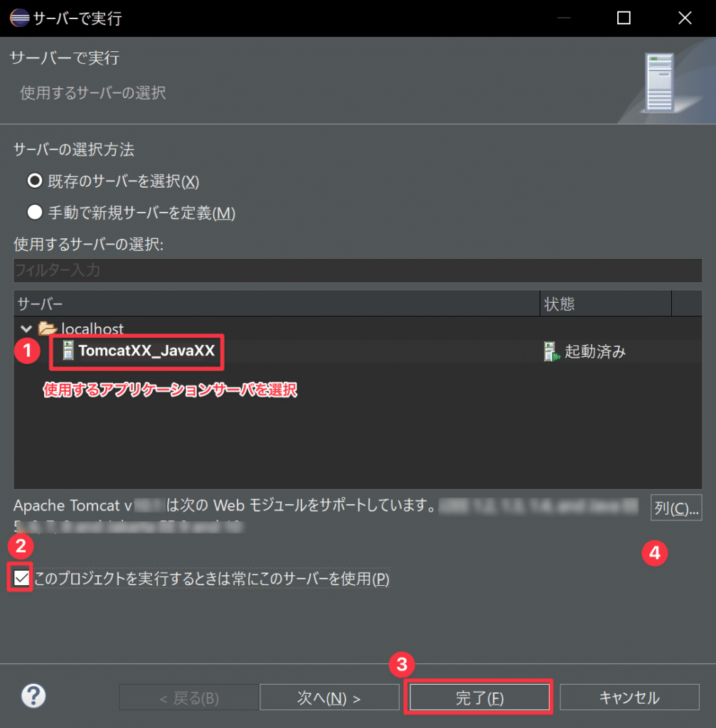716x728 pixels.
Task: Click the 次へ(N) next button
Action: pyautogui.click(x=329, y=697)
